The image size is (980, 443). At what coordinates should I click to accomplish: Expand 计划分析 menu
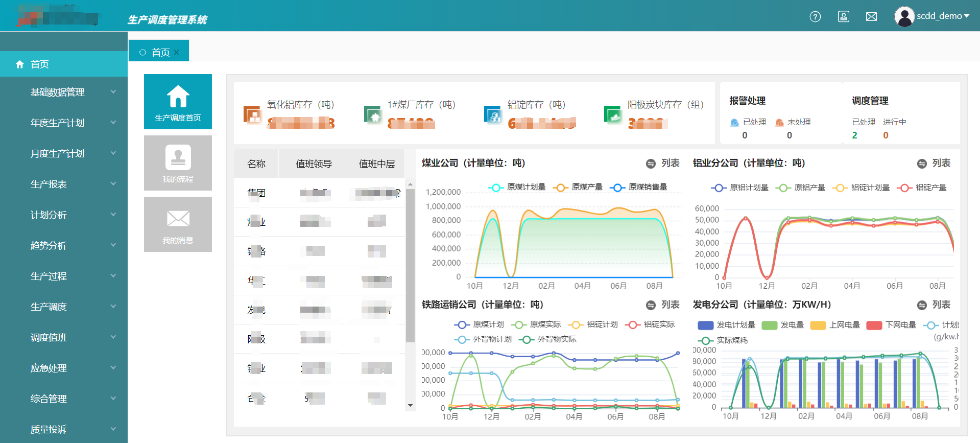tap(64, 215)
